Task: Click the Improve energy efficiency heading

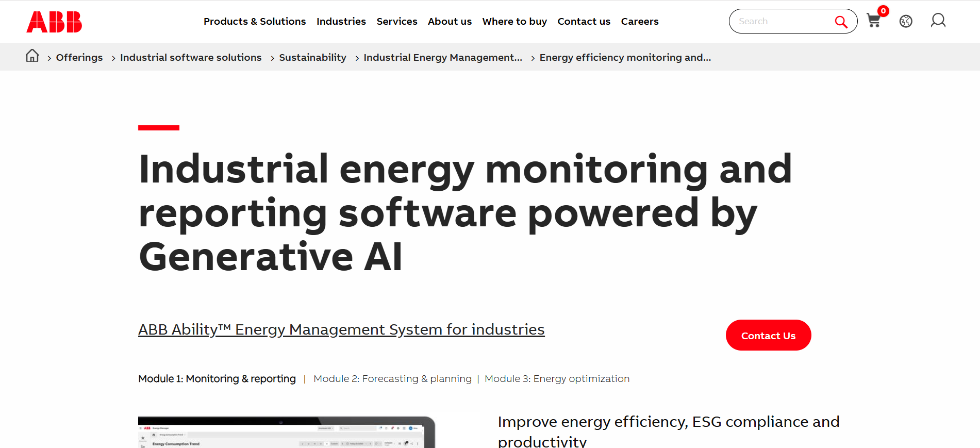Action: pyautogui.click(x=669, y=431)
